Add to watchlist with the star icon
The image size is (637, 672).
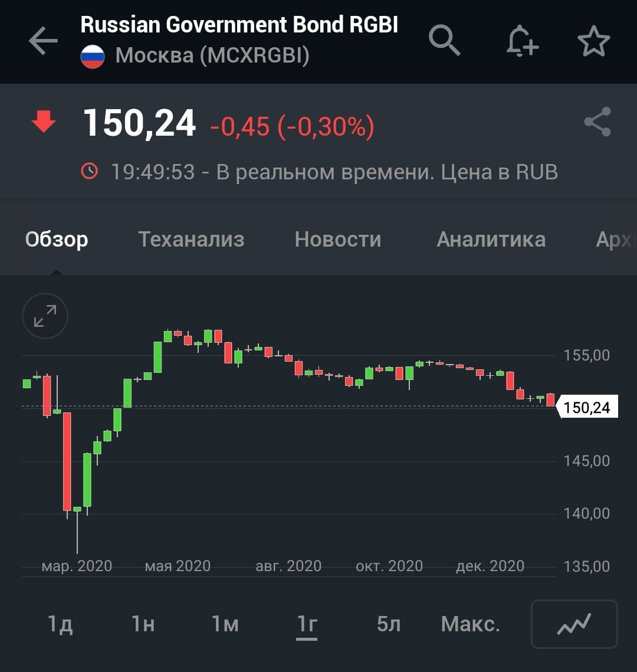(593, 41)
